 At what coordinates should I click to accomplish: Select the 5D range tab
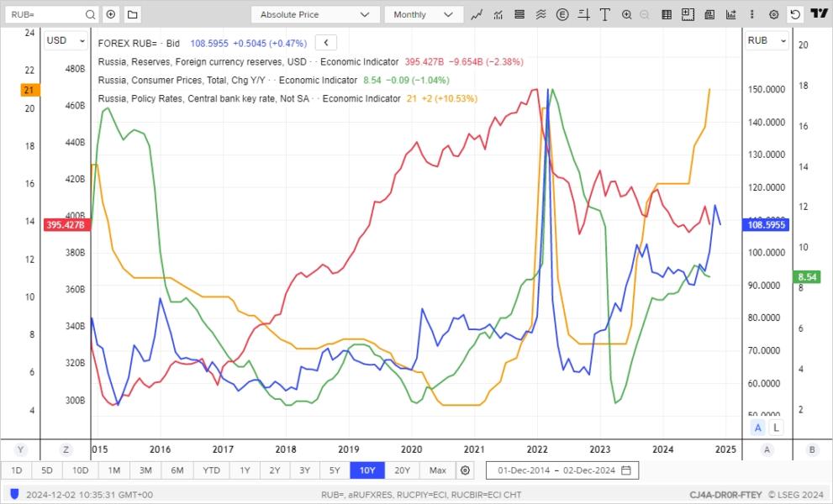pyautogui.click(x=47, y=470)
